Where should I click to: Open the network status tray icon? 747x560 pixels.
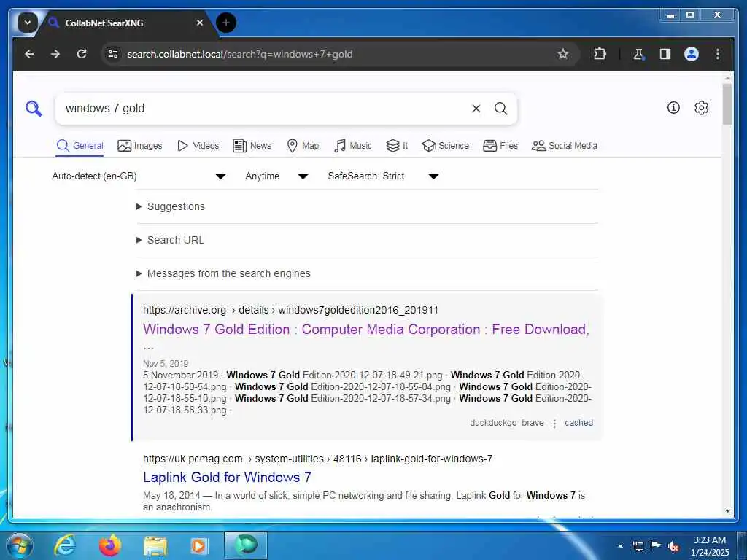(x=638, y=546)
